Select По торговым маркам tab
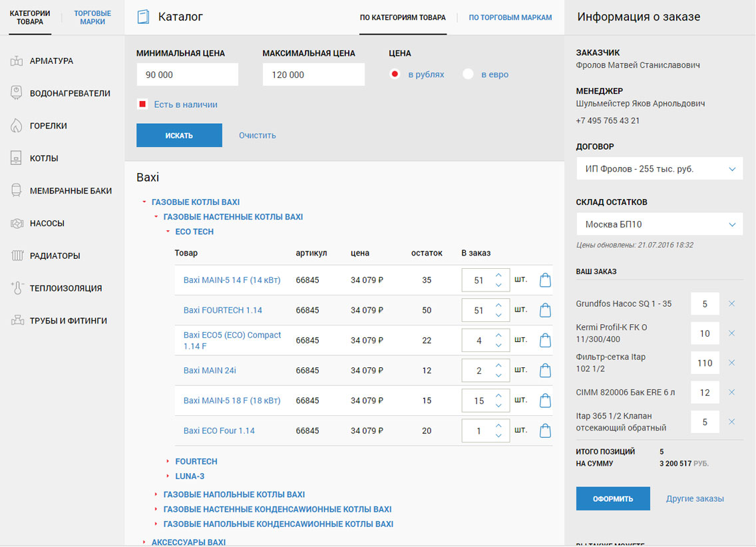This screenshot has width=756, height=547. pyautogui.click(x=510, y=17)
